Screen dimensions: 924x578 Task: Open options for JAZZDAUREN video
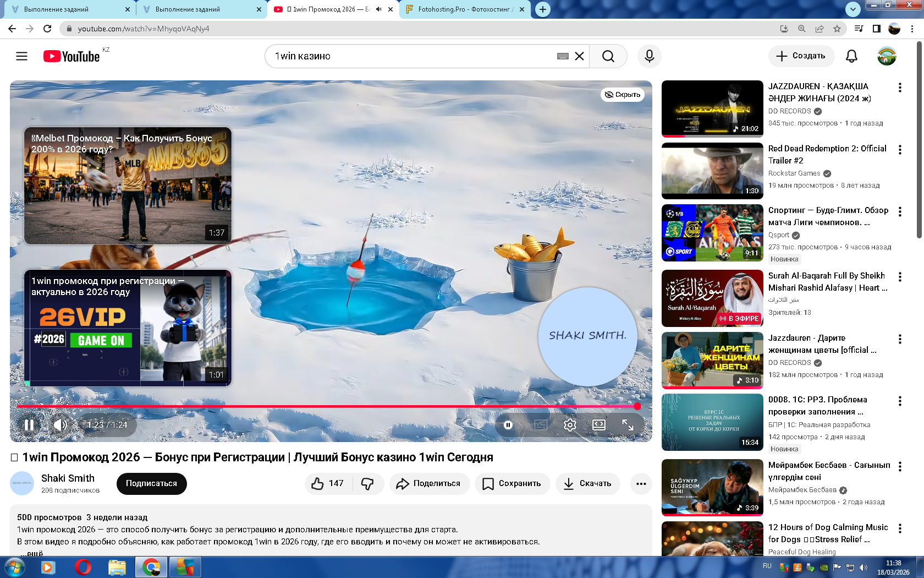[x=900, y=88]
